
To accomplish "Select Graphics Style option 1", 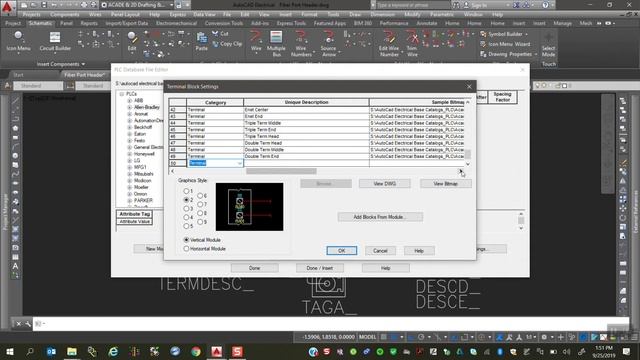I will point(188,191).
